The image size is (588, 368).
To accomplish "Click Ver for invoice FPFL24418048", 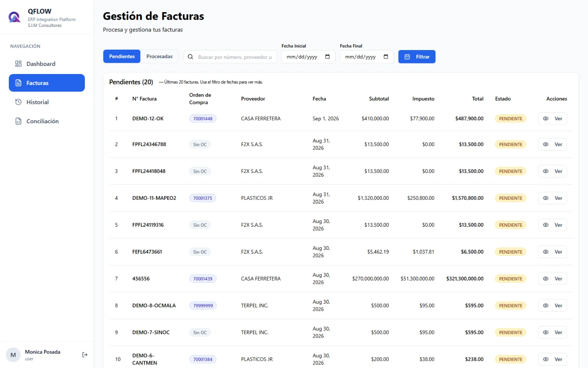I will pos(552,171).
